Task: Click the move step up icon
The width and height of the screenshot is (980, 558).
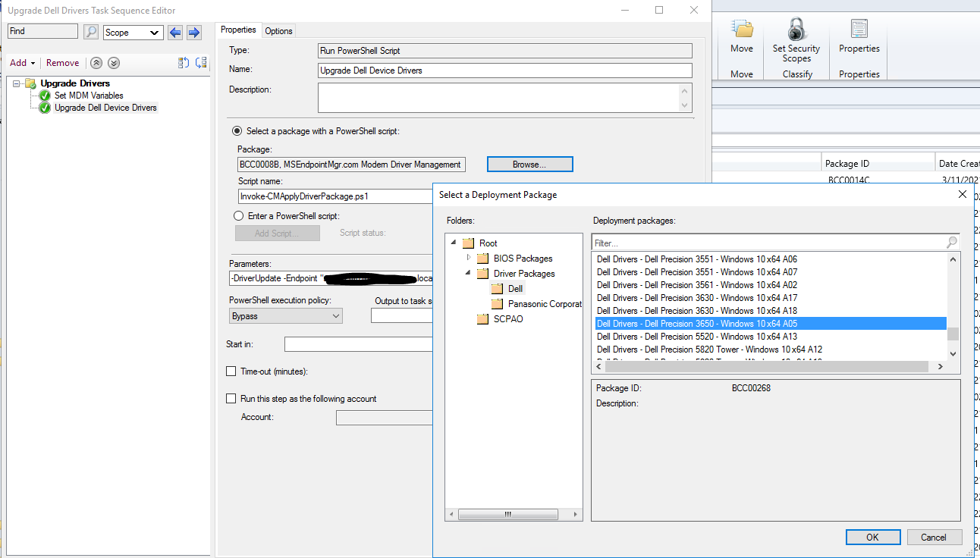Action: (184, 63)
